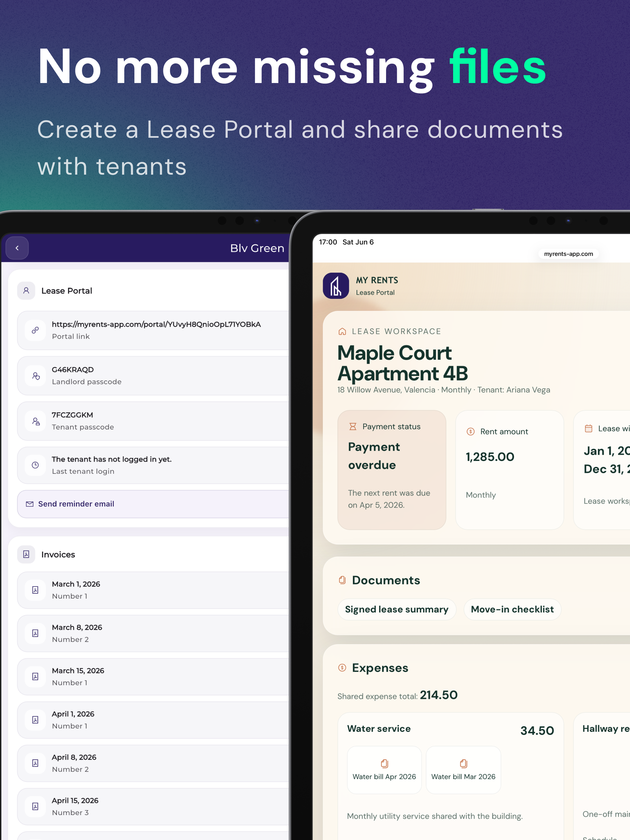Click the Documents section icon
Viewport: 630px width, 840px height.
pyautogui.click(x=342, y=580)
